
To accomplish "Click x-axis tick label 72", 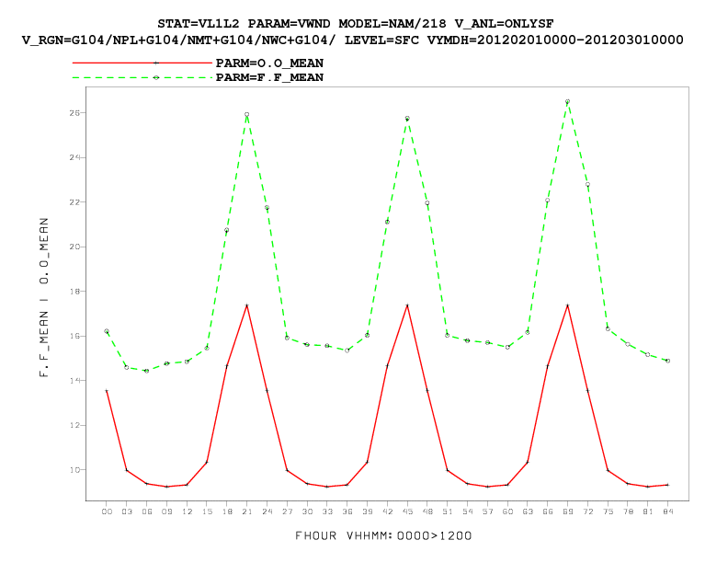I will point(587,511).
